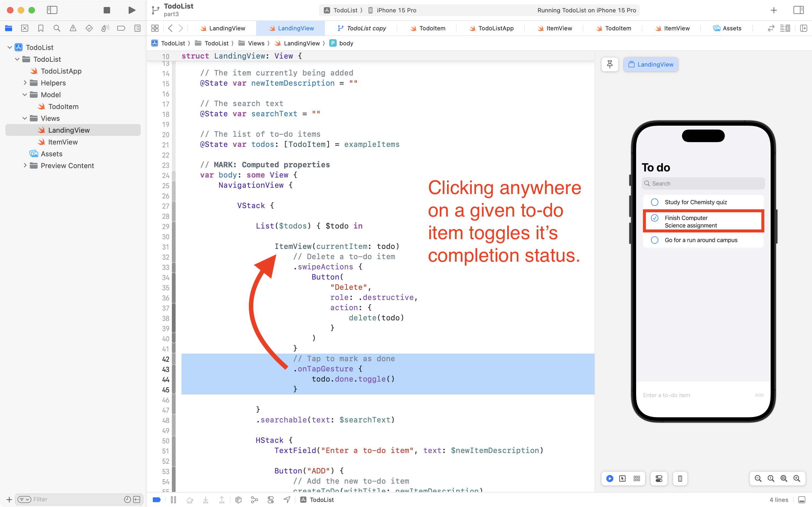Toggle the navigator sidebar visibility
812x507 pixels.
click(x=52, y=10)
